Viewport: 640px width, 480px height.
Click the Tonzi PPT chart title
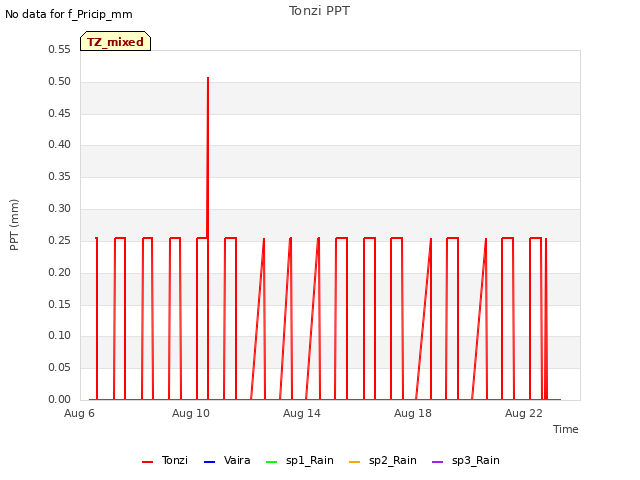(319, 11)
